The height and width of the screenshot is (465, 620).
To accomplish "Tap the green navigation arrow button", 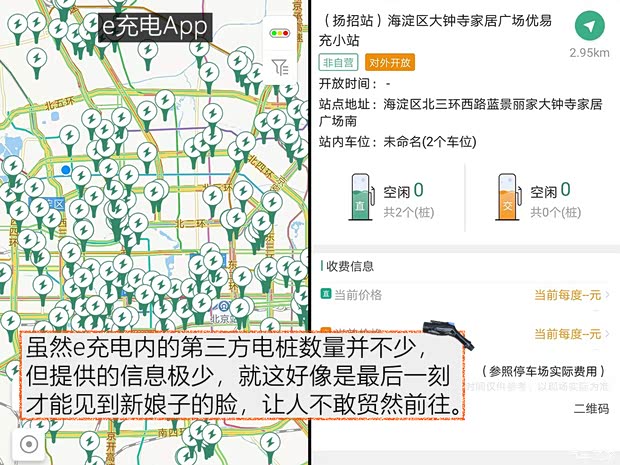I will [590, 26].
